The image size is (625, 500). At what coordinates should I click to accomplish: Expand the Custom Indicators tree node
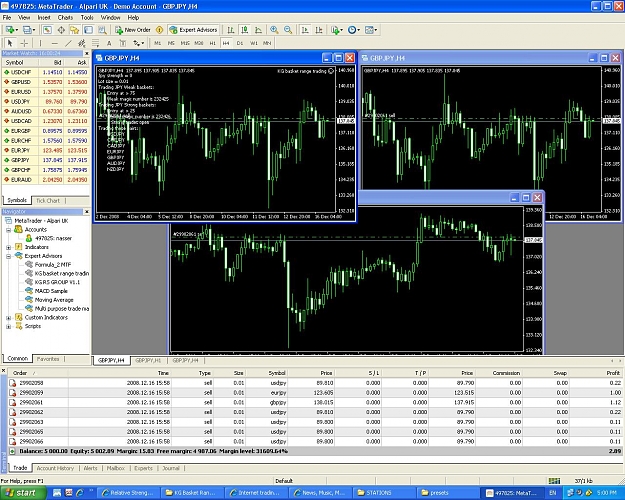coord(8,317)
